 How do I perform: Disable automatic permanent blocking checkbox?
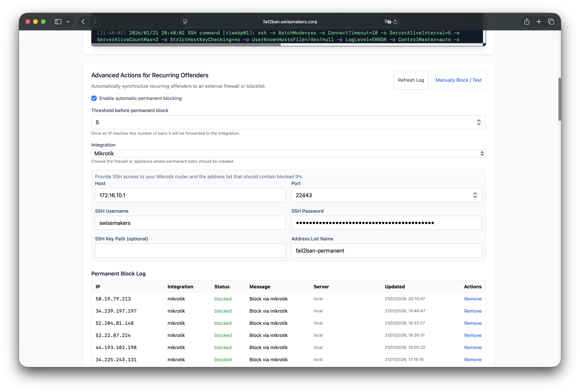tap(94, 98)
